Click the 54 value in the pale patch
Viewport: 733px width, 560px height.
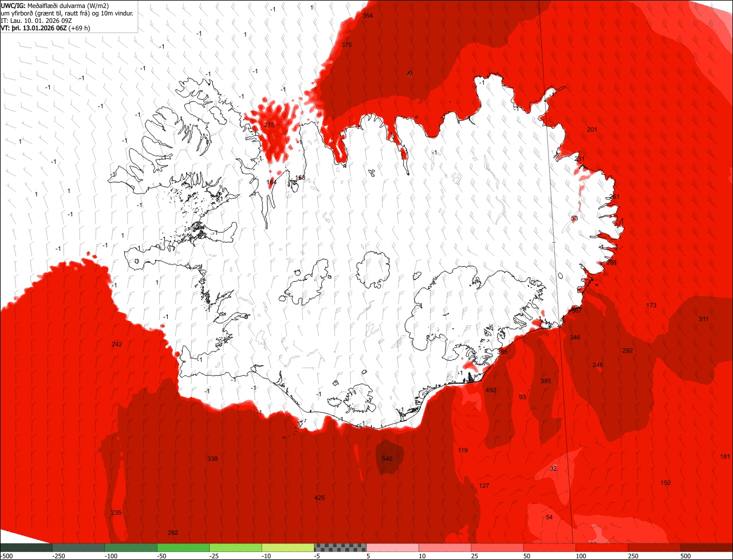549,517
